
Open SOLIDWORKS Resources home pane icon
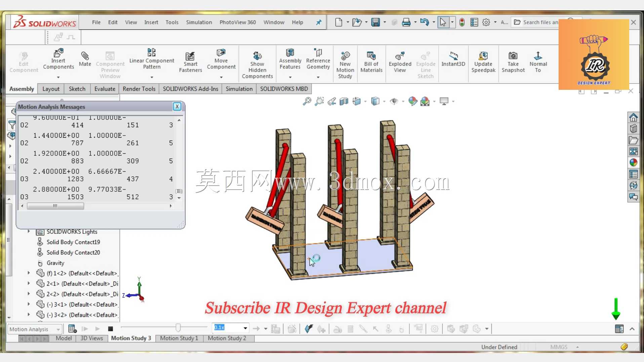point(633,117)
